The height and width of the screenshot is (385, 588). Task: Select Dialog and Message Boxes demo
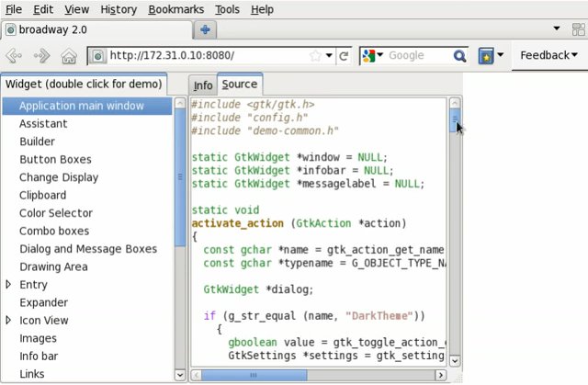coord(88,249)
